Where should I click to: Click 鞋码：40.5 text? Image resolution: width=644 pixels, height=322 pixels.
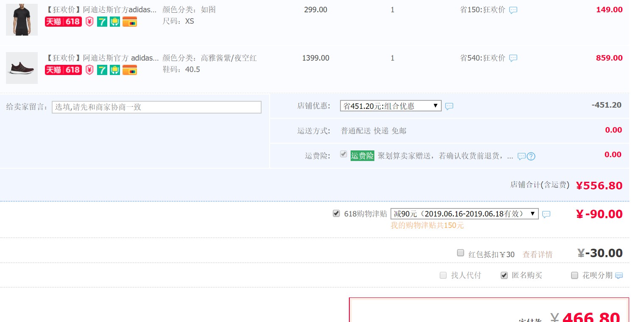pos(181,69)
